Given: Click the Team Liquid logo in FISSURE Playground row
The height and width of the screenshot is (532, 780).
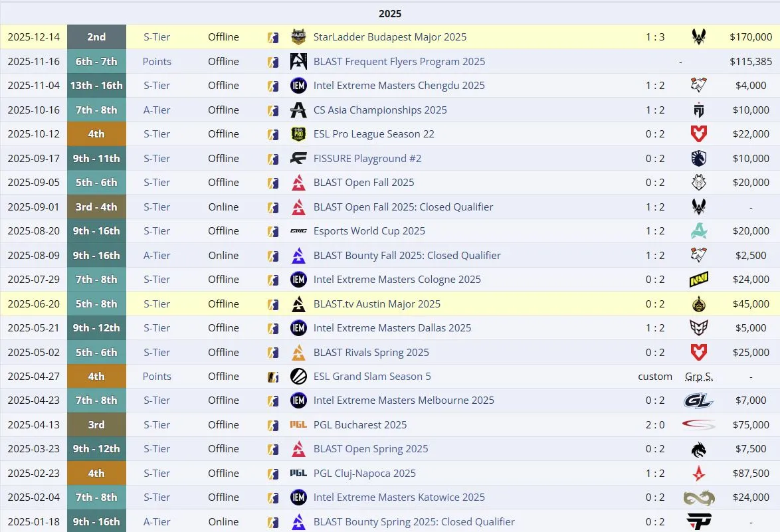Looking at the screenshot, I should 698,159.
